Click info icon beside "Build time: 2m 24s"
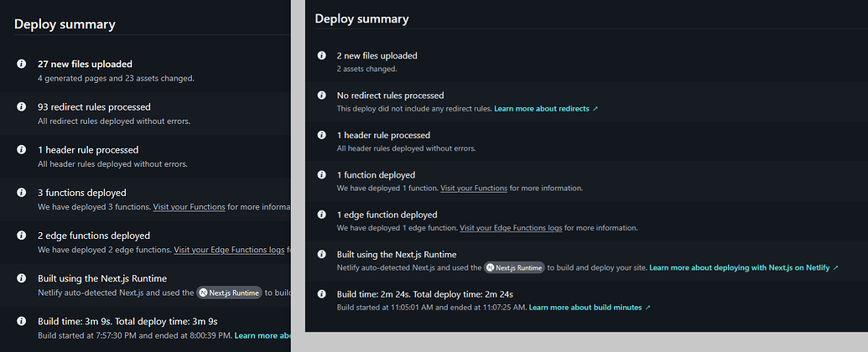The image size is (868, 352). [x=321, y=294]
